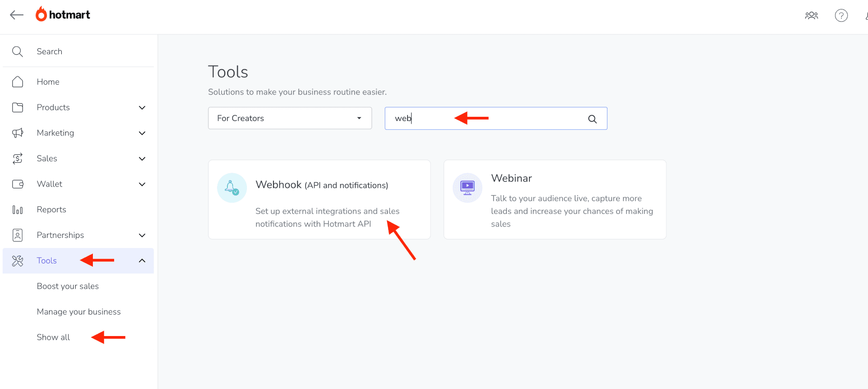Expand the Marketing submenu chevron
This screenshot has height=389, width=868.
[x=142, y=133]
